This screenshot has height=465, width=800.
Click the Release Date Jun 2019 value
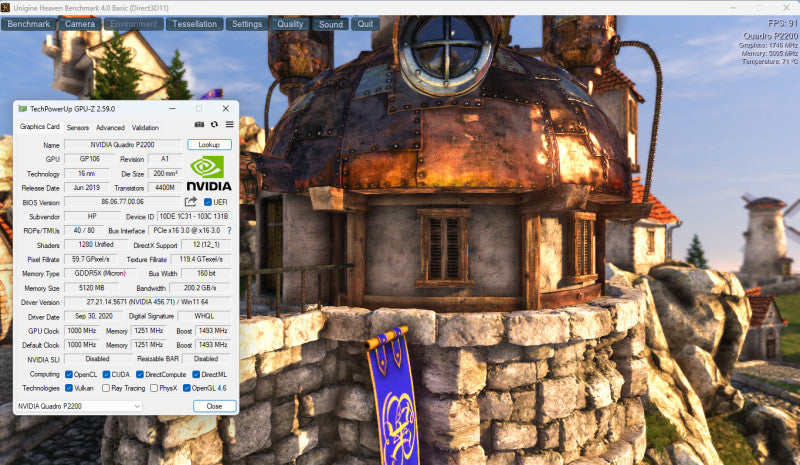click(87, 188)
